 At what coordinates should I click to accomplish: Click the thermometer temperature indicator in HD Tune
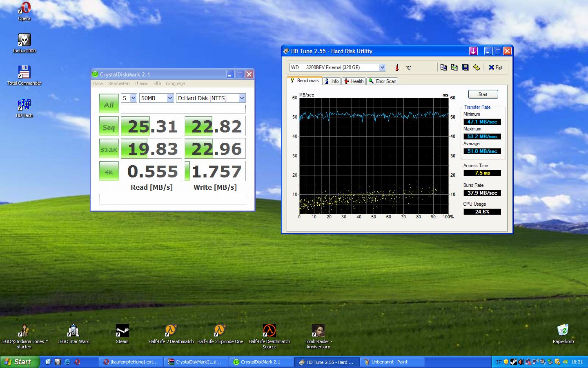[x=396, y=67]
